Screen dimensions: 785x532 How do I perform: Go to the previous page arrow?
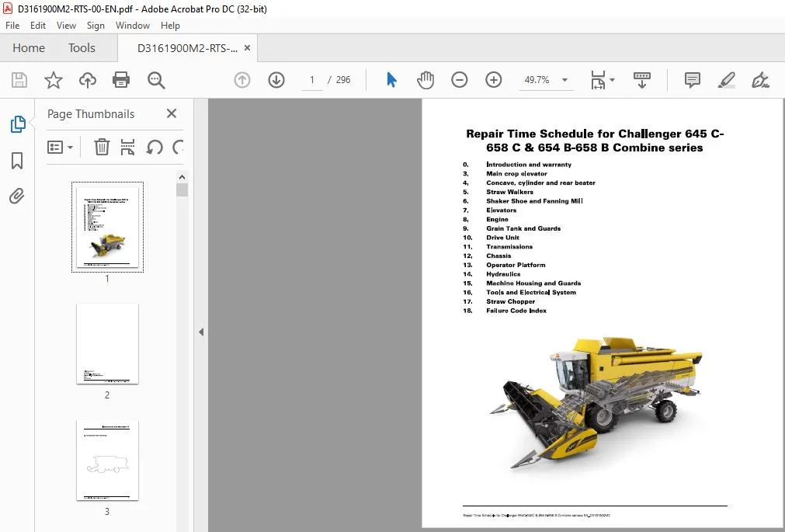click(242, 80)
